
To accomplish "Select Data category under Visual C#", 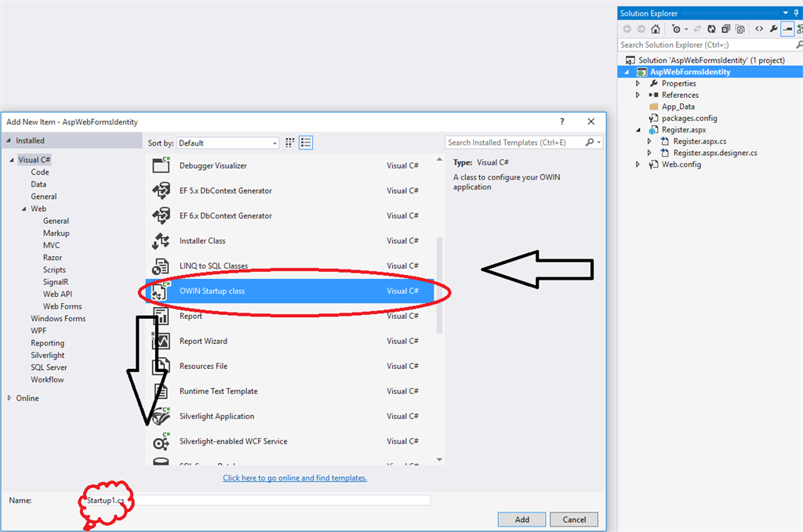I will (x=38, y=185).
